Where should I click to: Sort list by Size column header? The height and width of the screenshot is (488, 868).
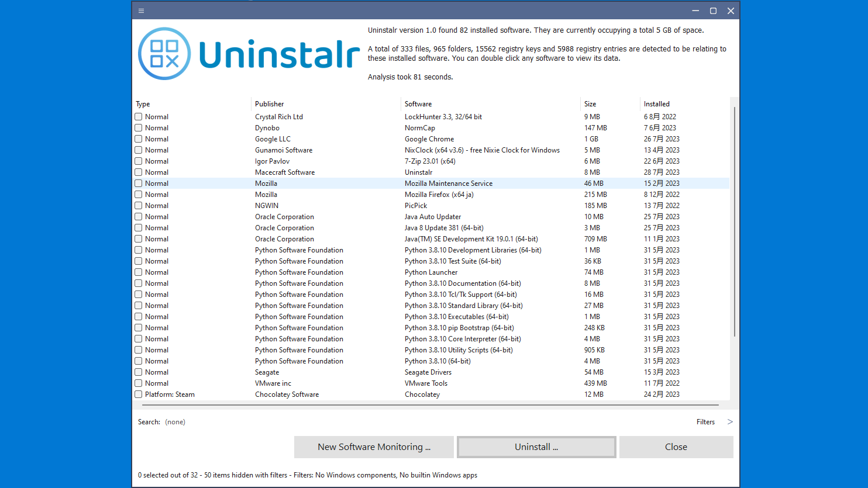(x=590, y=104)
